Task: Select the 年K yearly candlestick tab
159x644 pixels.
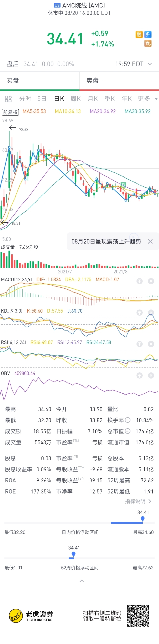Action: pyautogui.click(x=127, y=99)
